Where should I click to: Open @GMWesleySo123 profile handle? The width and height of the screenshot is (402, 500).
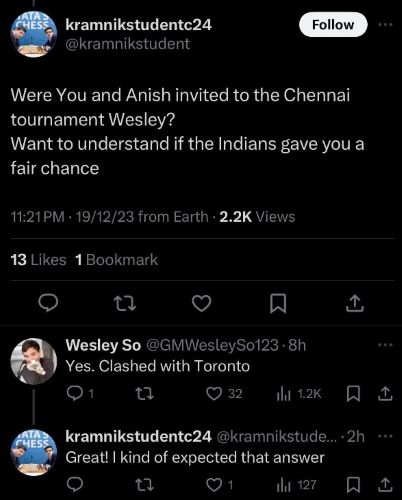click(x=213, y=345)
